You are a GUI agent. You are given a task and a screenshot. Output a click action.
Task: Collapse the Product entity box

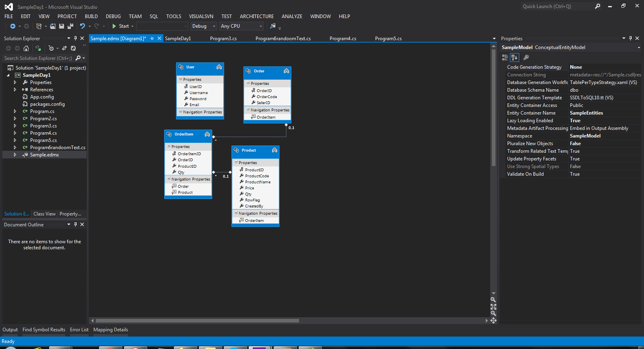click(275, 150)
